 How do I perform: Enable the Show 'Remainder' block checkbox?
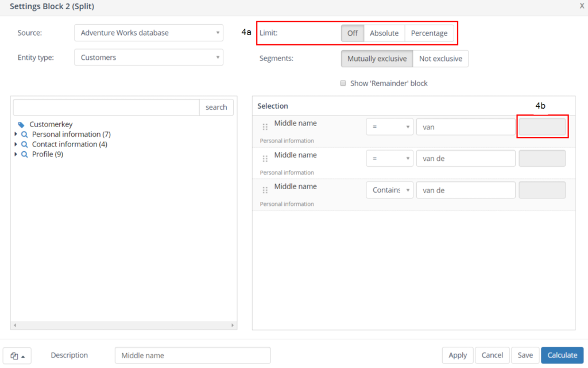pyautogui.click(x=343, y=83)
